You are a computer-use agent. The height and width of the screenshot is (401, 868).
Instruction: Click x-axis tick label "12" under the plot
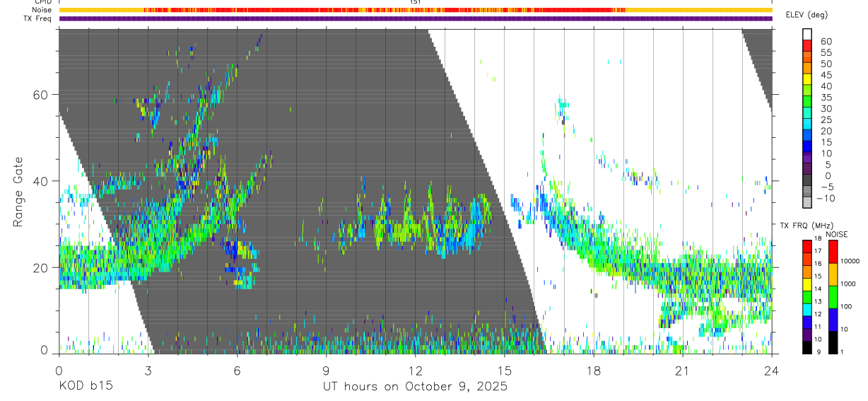point(415,371)
